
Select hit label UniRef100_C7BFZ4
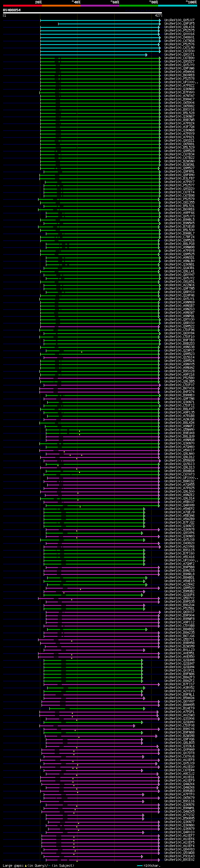179,237
